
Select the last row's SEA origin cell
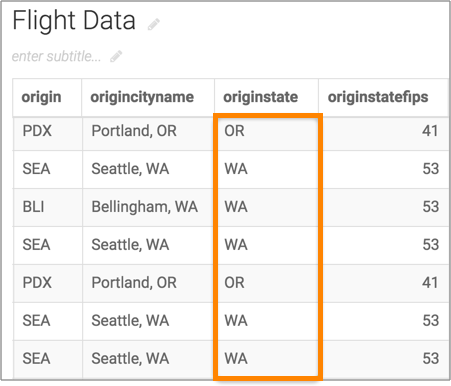[x=36, y=359]
